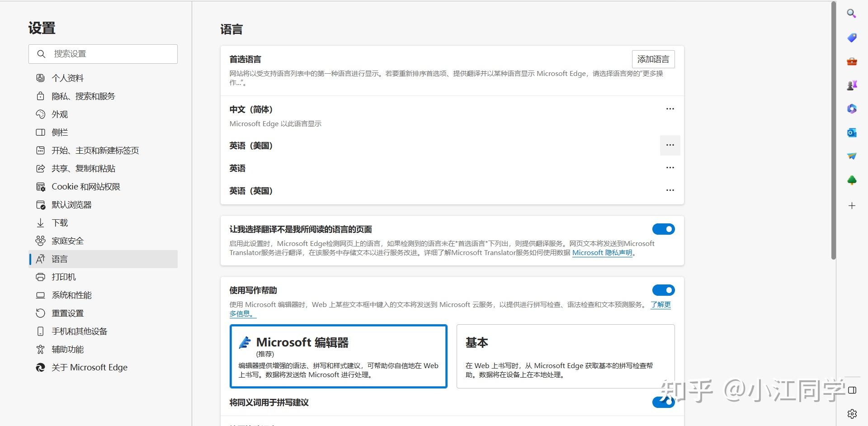Select the Microsoft 编辑器 option card
The width and height of the screenshot is (868, 426).
click(339, 356)
